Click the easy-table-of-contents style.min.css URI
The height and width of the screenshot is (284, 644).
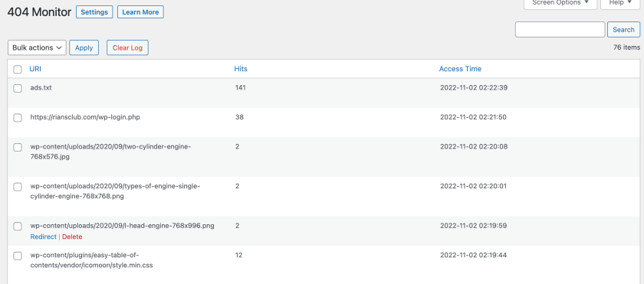coord(91,260)
